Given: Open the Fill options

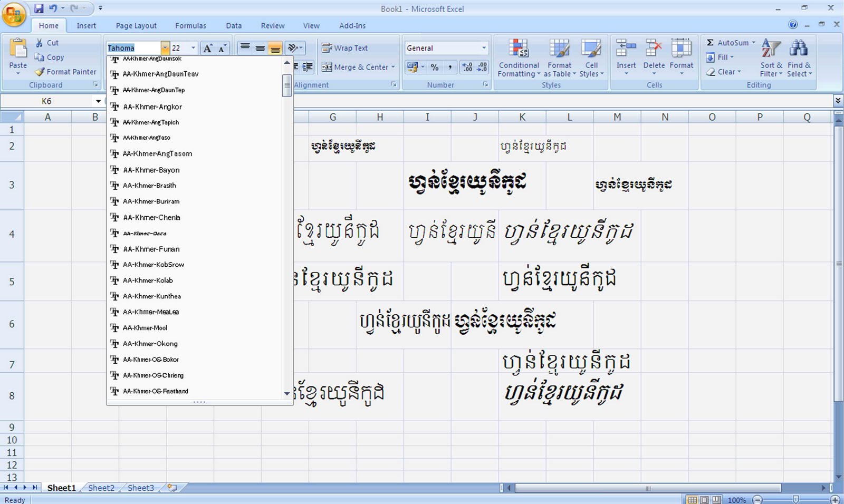Looking at the screenshot, I should coord(720,57).
